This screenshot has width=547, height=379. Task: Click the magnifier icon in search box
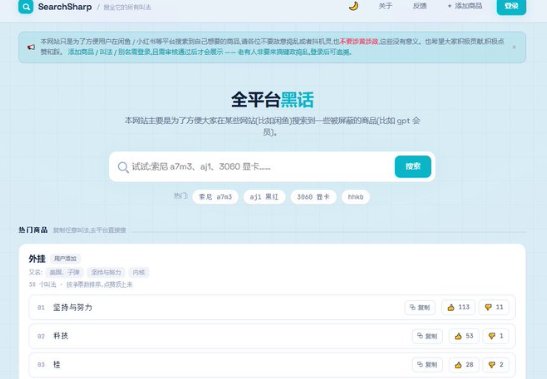pyautogui.click(x=123, y=167)
